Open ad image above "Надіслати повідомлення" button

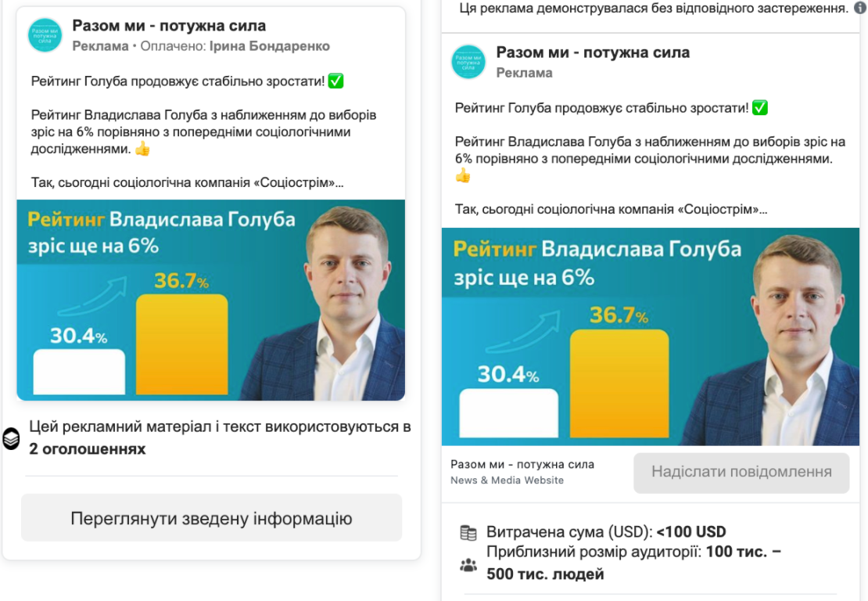tap(654, 336)
